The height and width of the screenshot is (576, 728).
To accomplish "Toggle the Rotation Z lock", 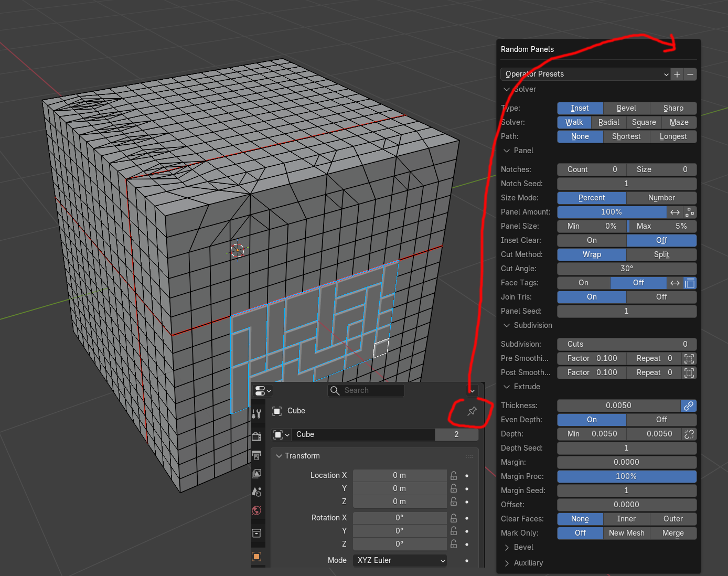I will pyautogui.click(x=454, y=544).
